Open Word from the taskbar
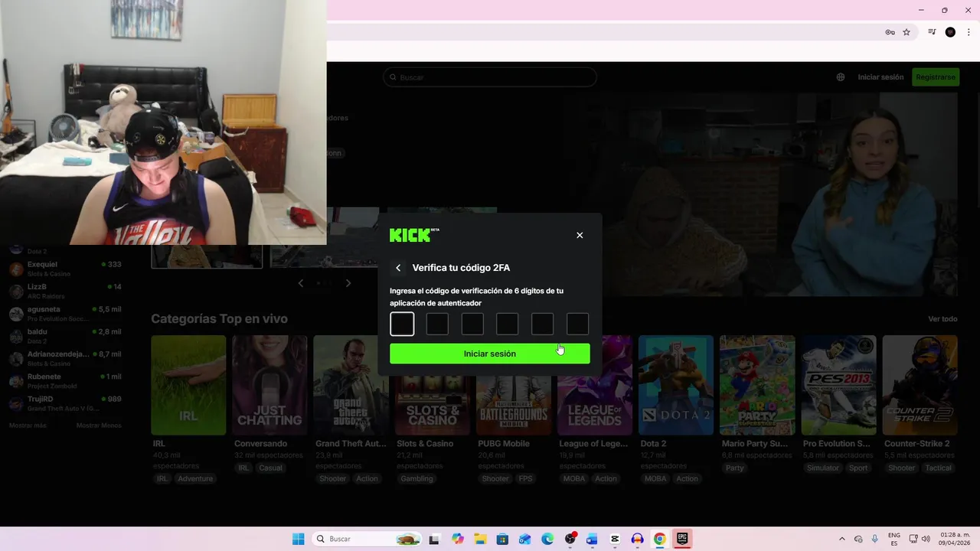 [x=592, y=539]
